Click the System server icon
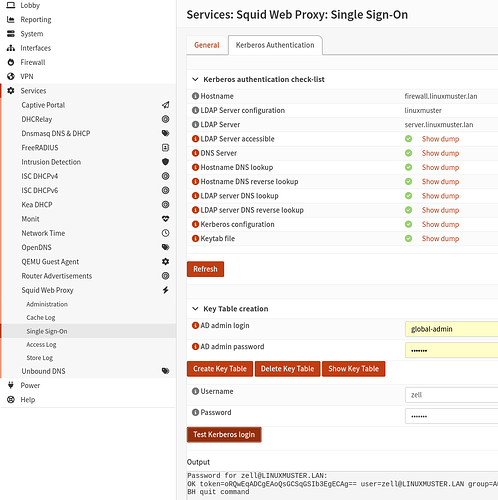 click(11, 34)
